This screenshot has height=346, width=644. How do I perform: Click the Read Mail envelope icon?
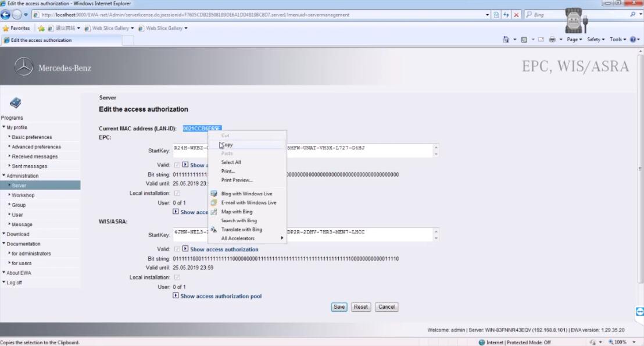tap(541, 40)
